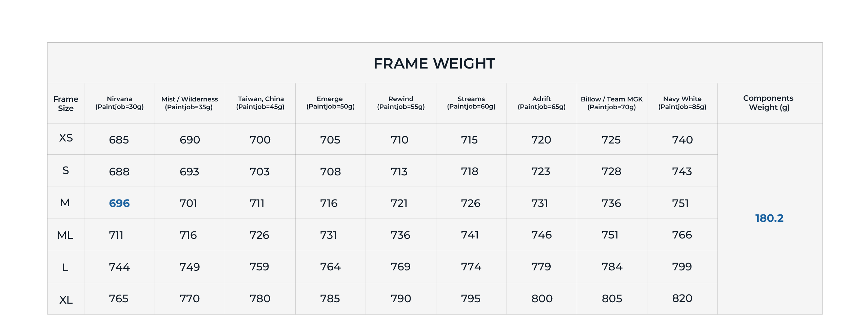
Task: Select the Adrift paintjob header
Action: coord(541,103)
